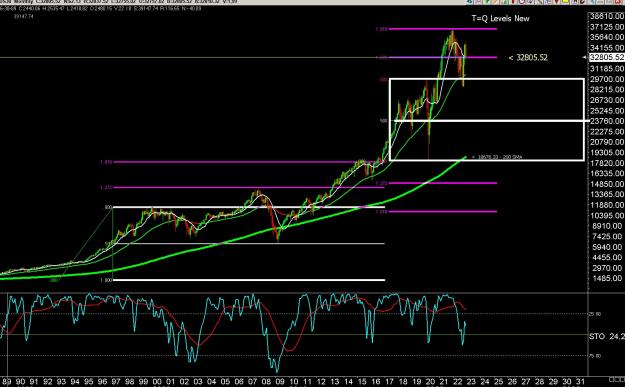Viewport: 625px width, 387px height.
Task: Click the 19305.00 price axis value
Action: tap(607, 153)
